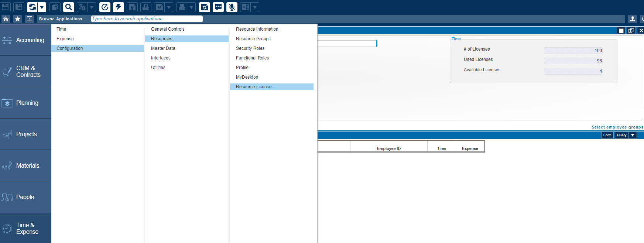Click the muted microphone icon
The width and height of the screenshot is (644, 243).
pos(232,7)
